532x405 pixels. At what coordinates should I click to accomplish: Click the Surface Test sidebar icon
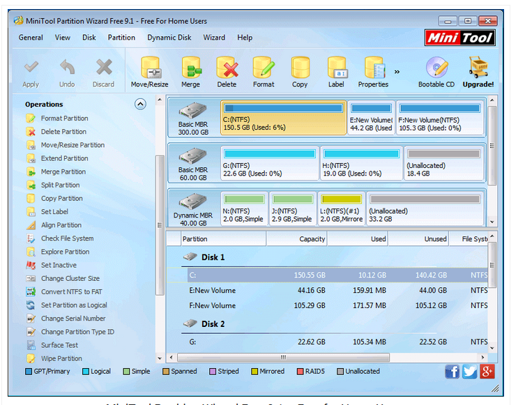31,345
